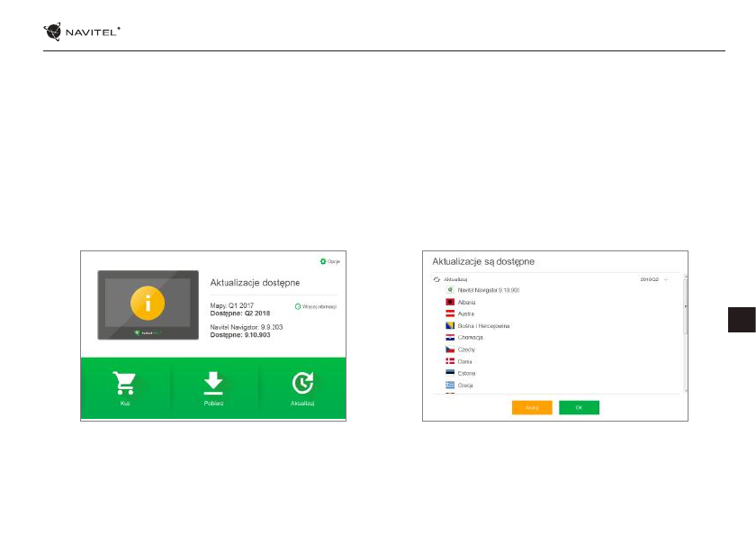Click the Aktualizuj label in list header

455,279
